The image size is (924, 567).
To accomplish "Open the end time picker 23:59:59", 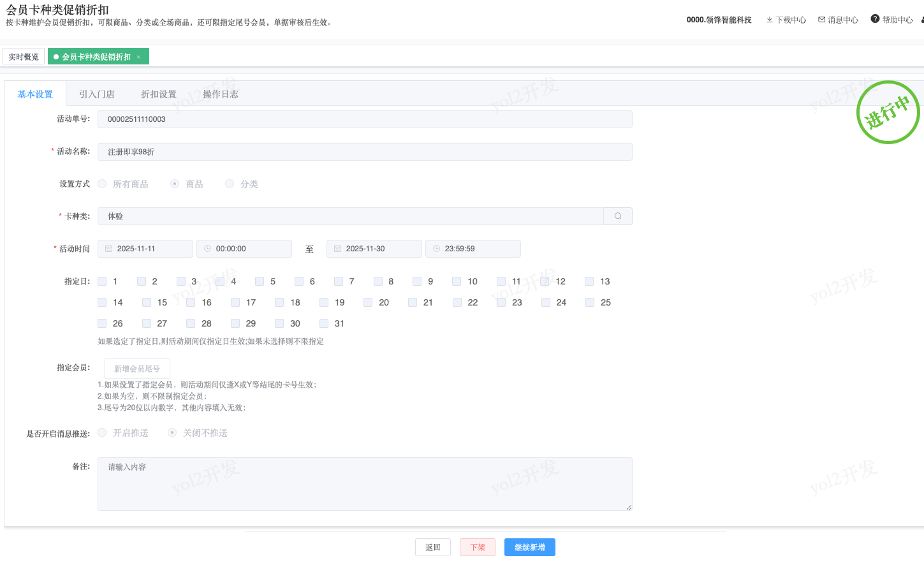I will 473,249.
